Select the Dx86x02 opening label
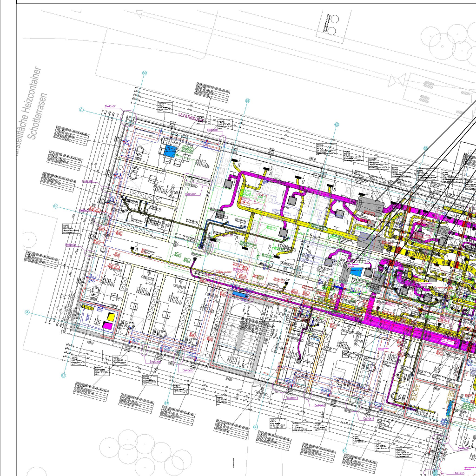Viewport: 476px width, 476px height. coord(191,194)
